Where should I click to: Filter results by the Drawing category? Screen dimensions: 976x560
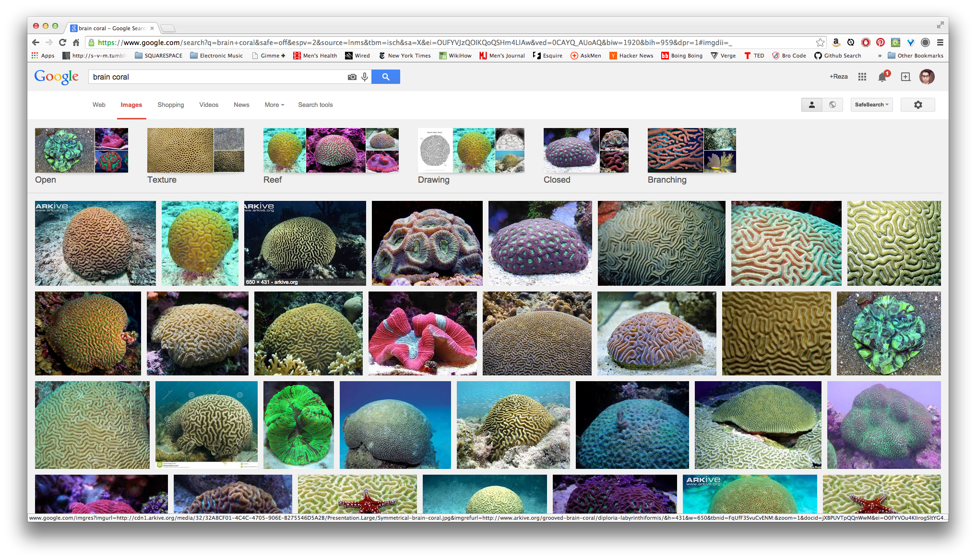pos(471,156)
